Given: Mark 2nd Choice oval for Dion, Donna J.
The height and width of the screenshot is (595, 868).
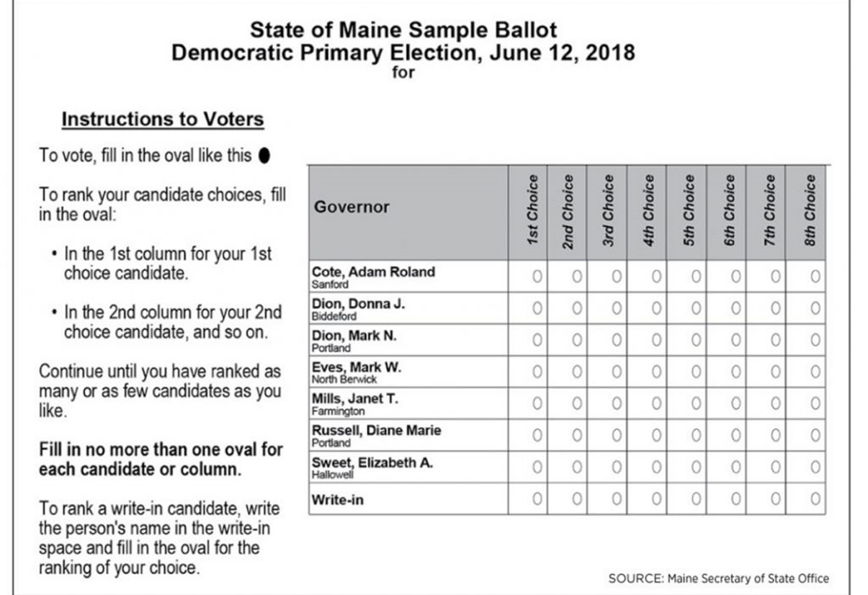Looking at the screenshot, I should [x=577, y=308].
